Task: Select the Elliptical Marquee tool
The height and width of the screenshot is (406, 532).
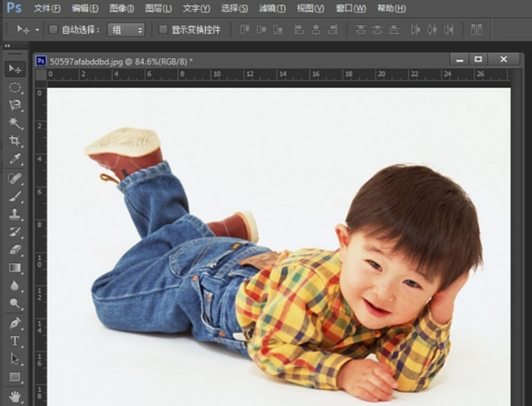Action: pyautogui.click(x=15, y=88)
